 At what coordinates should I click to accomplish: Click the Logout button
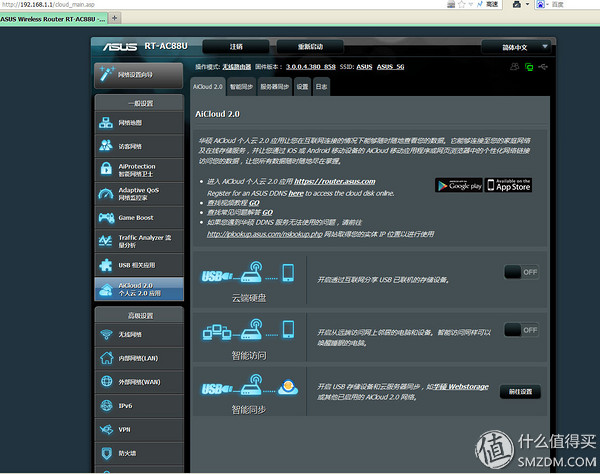(236, 47)
